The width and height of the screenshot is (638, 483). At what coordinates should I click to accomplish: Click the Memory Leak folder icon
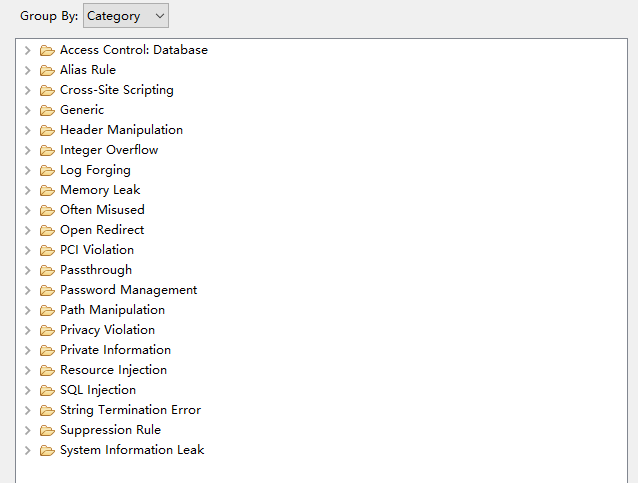coord(47,190)
